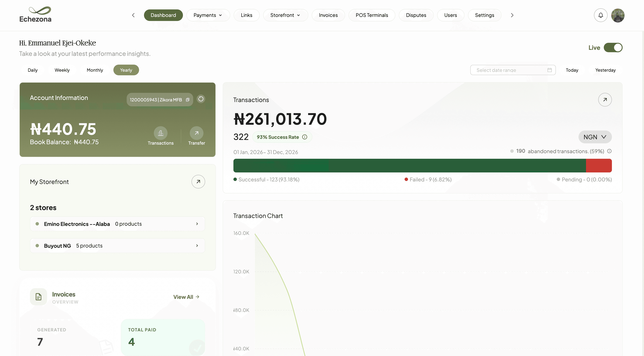Click View All invoices
The height and width of the screenshot is (356, 644).
pyautogui.click(x=186, y=297)
